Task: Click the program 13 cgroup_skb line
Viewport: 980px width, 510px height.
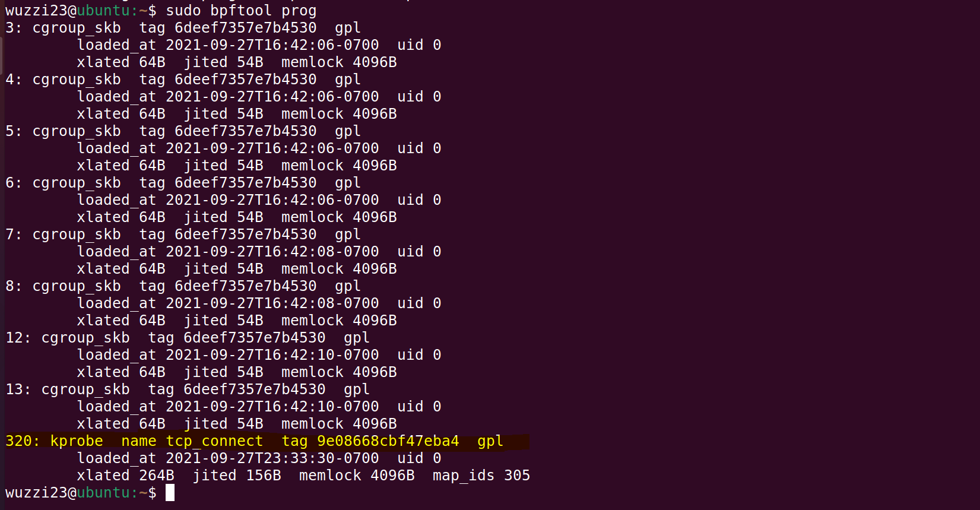Action: [188, 389]
